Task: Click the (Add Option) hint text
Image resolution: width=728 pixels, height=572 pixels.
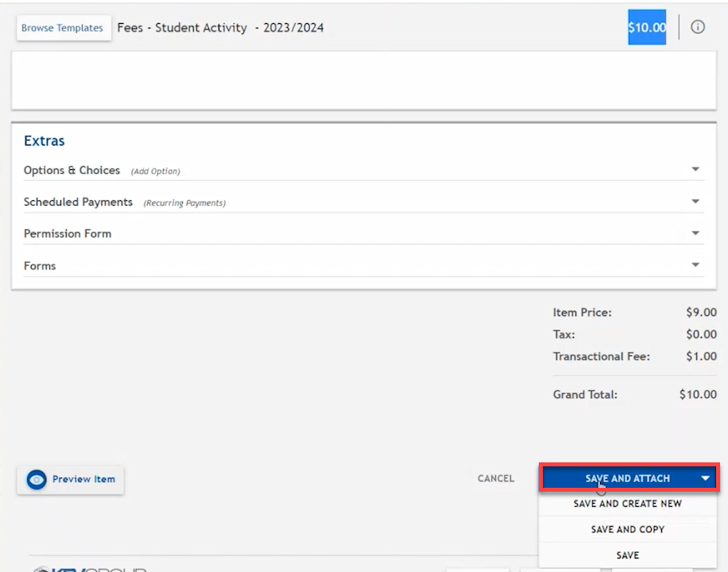Action: (x=155, y=172)
